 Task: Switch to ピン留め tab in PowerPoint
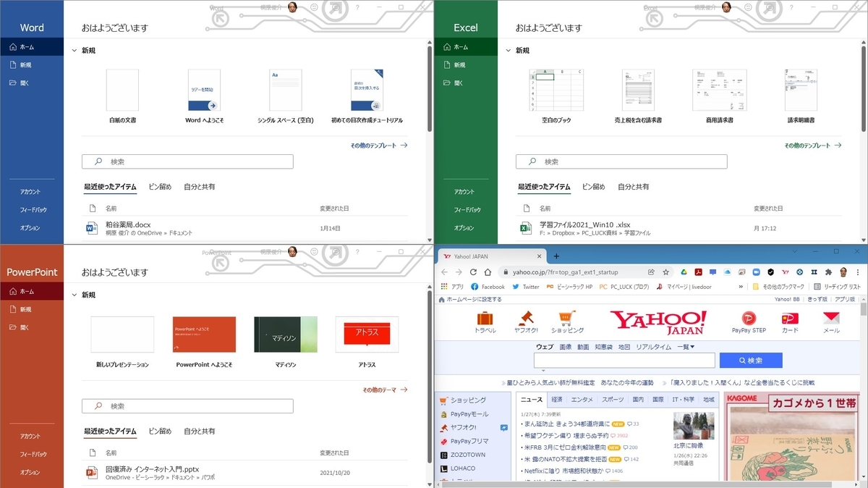click(160, 432)
